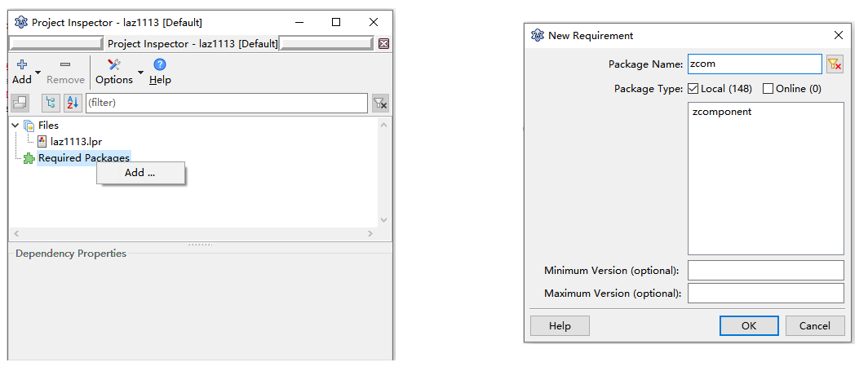Sort items alphabetically with A-Z icon

(x=73, y=103)
